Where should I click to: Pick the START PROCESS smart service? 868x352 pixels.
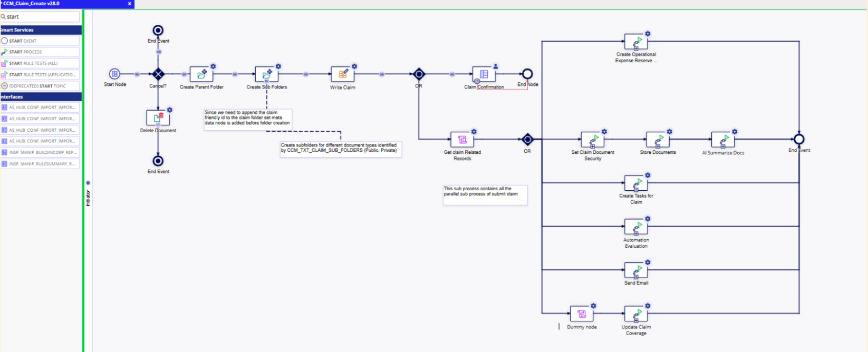click(x=40, y=52)
